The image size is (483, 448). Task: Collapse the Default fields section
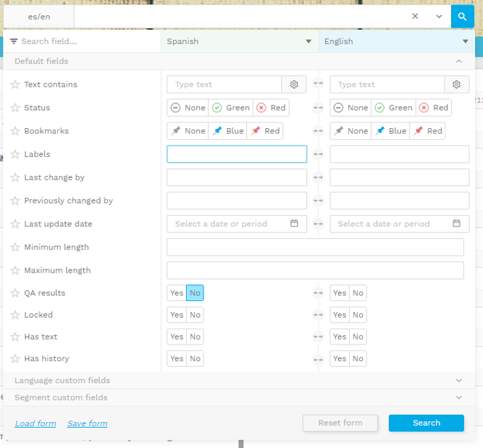coord(458,62)
